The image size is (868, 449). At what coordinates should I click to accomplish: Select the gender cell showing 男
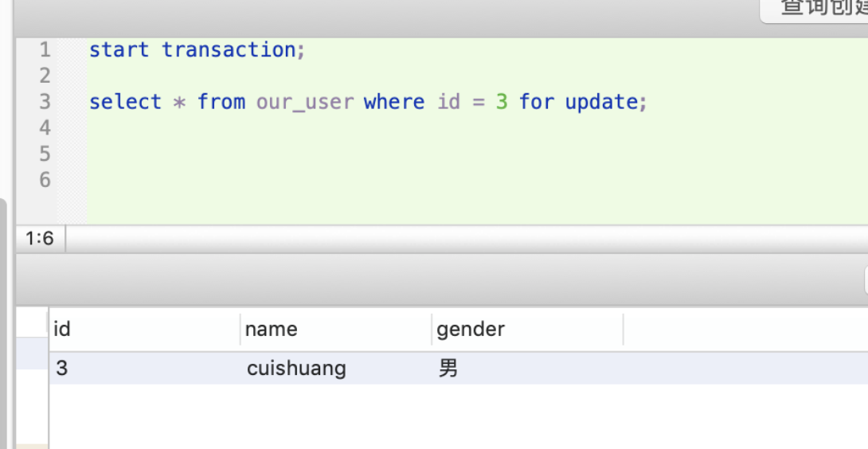pyautogui.click(x=526, y=369)
